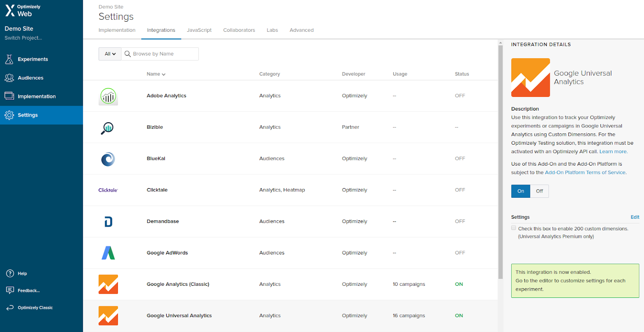The height and width of the screenshot is (332, 644).
Task: Click Edit next to Settings
Action: [x=635, y=217]
